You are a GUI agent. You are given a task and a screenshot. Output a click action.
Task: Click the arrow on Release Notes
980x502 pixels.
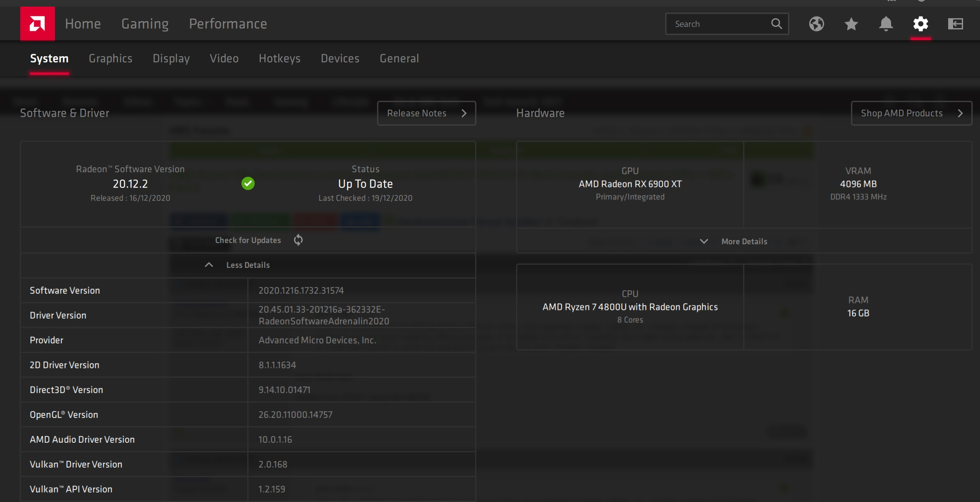464,113
